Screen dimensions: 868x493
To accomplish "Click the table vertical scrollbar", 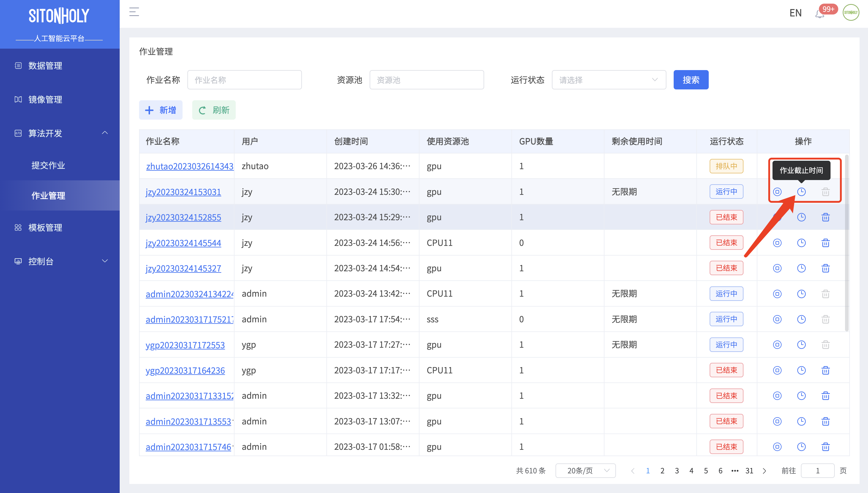I will click(847, 243).
